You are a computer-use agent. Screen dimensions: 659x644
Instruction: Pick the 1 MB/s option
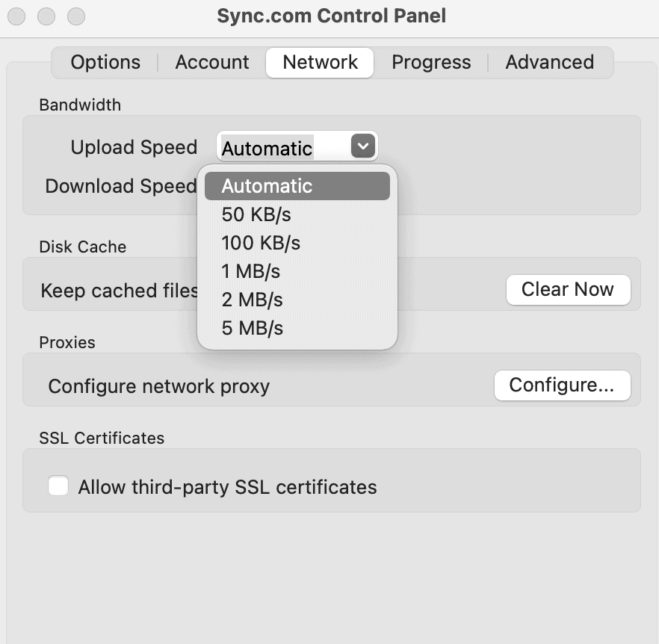[x=297, y=271]
